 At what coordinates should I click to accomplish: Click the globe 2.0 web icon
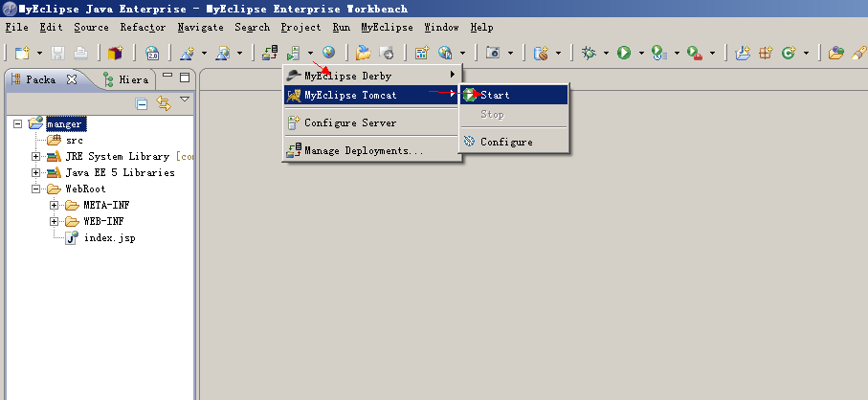pyautogui.click(x=151, y=54)
